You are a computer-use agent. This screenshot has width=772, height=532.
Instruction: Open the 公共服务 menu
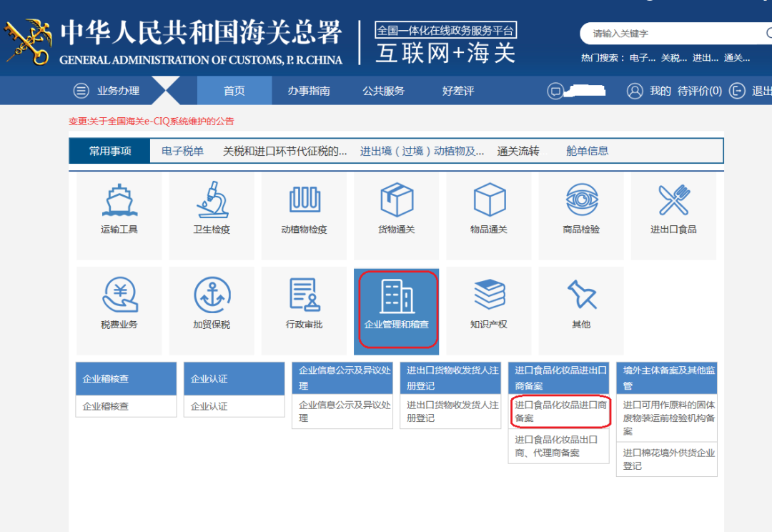pos(384,91)
